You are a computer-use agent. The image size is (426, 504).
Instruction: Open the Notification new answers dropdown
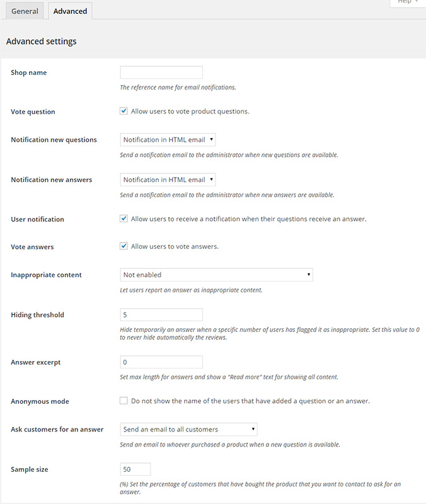tap(168, 180)
